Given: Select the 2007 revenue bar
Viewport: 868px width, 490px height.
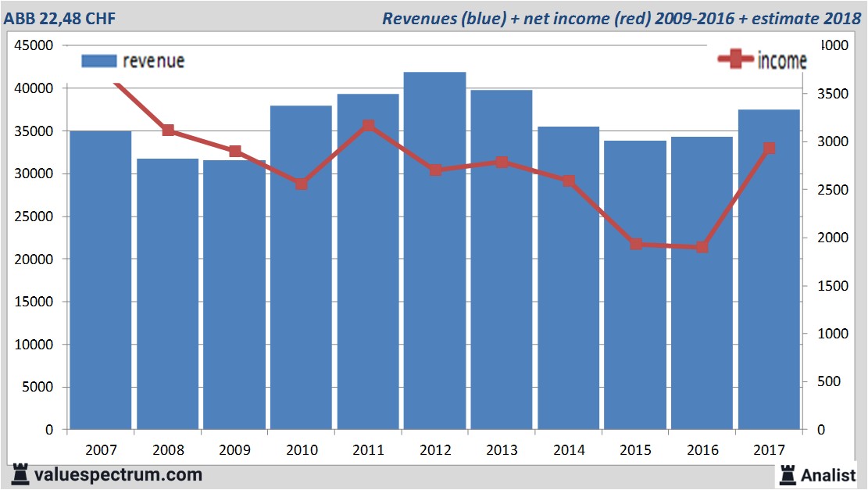Looking at the screenshot, I should pos(101,280).
